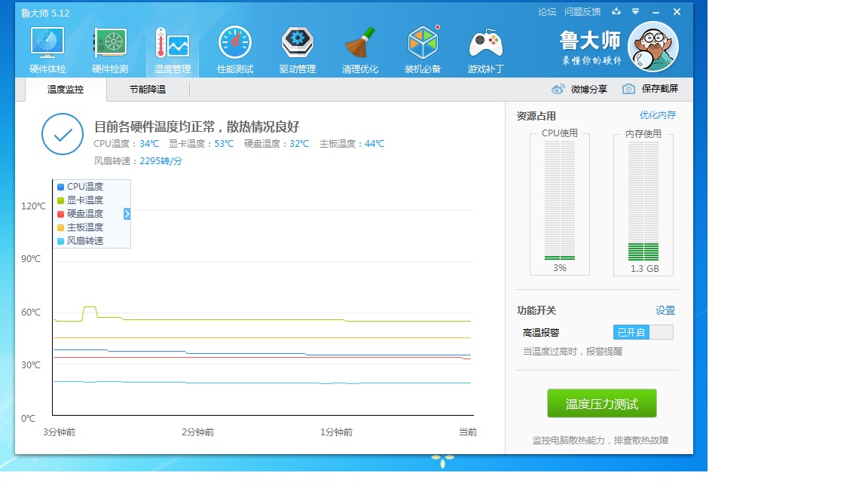Viewport: 868px width, 488px height.
Task: Toggle 高温报警 switch 已开启
Action: 643,332
